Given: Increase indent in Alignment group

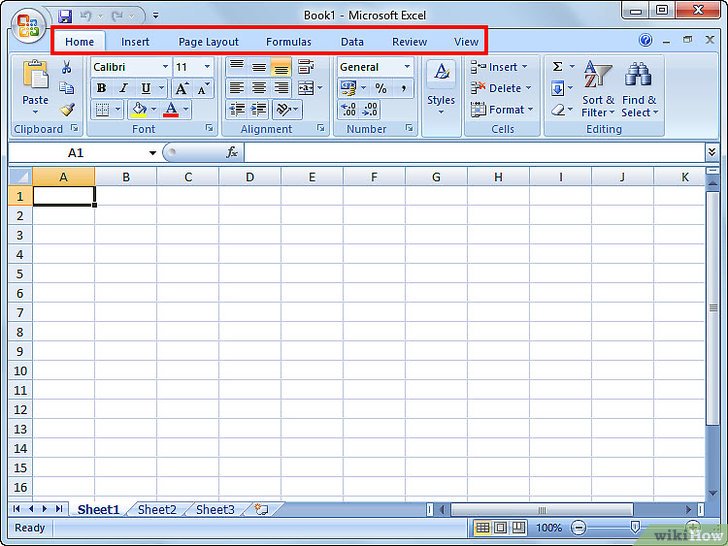Looking at the screenshot, I should tap(259, 110).
